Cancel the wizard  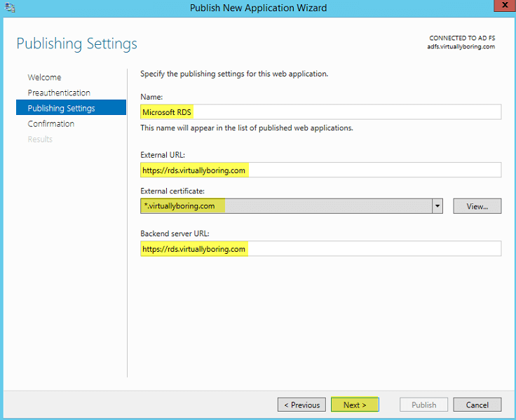[x=477, y=405]
